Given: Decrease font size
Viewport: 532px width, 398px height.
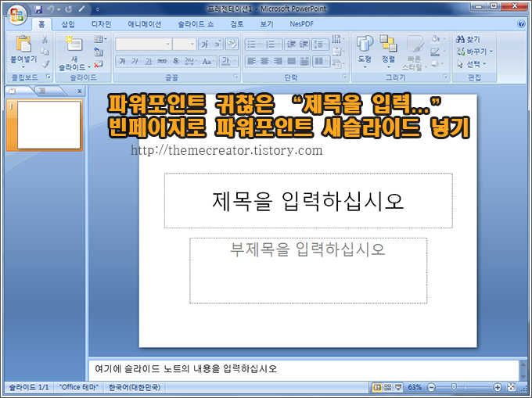Looking at the screenshot, I should tap(217, 44).
